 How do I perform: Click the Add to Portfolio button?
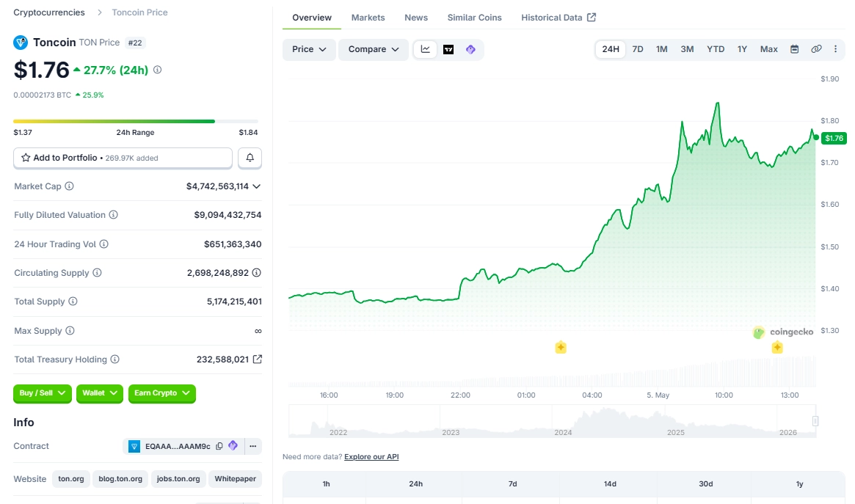tap(123, 158)
